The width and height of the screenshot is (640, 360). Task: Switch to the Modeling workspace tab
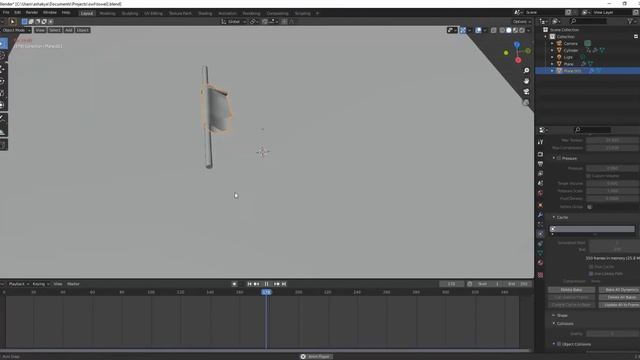pos(107,13)
